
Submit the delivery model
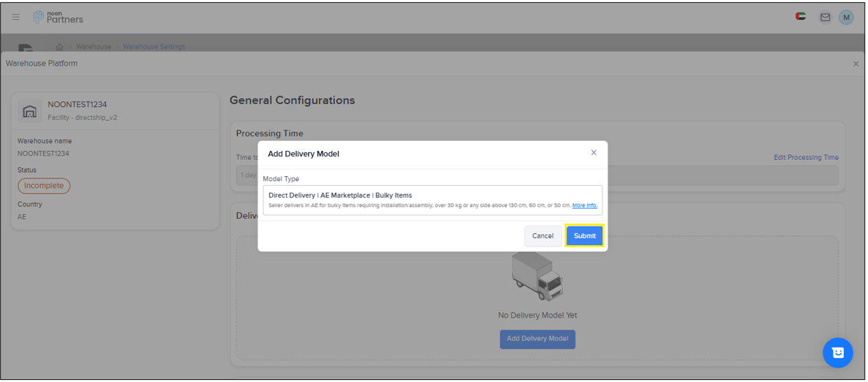585,236
